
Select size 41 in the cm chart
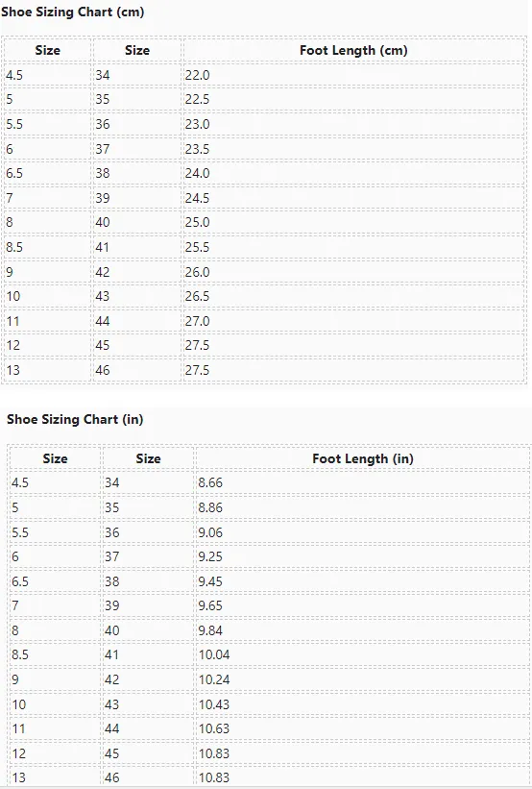pos(136,247)
